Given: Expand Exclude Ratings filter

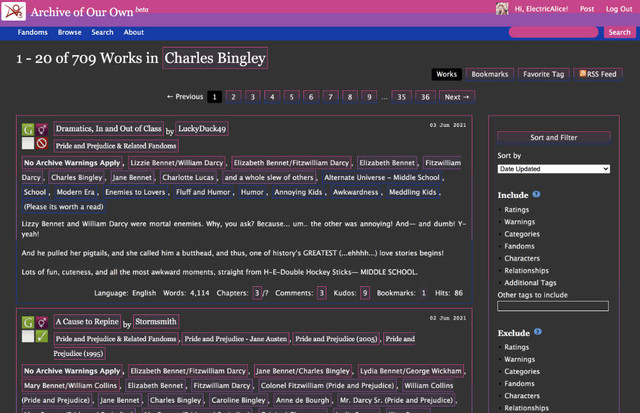Looking at the screenshot, I should 516,347.
